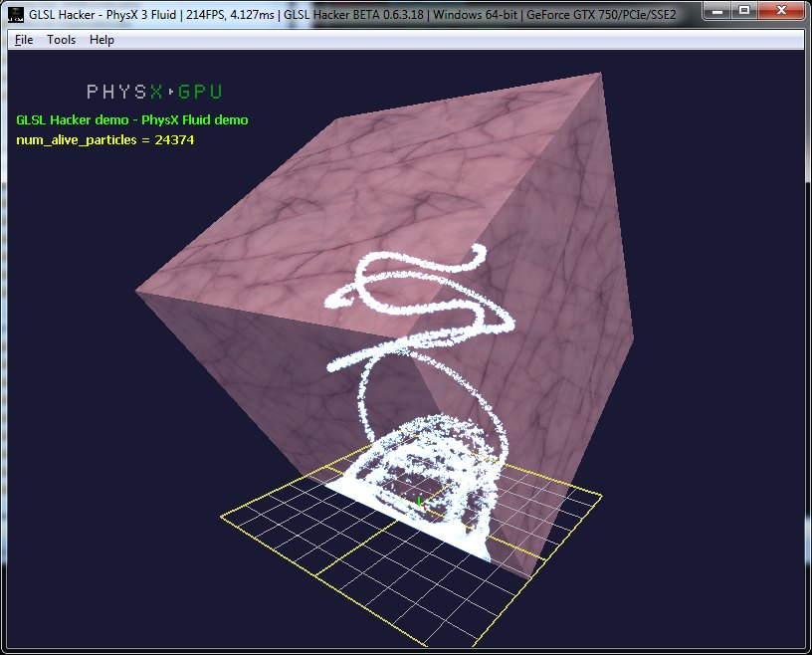Maximize the GLSL Hacker window
This screenshot has height=655, width=812.
pos(744,10)
